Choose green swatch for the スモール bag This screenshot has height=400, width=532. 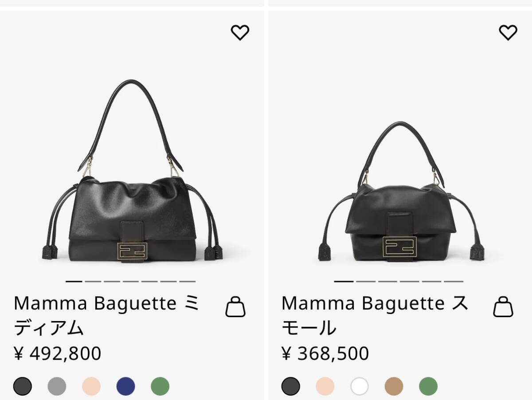tap(428, 386)
